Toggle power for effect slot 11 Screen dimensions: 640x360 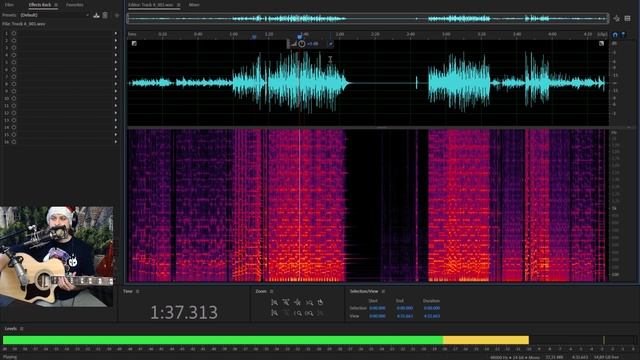click(x=14, y=106)
